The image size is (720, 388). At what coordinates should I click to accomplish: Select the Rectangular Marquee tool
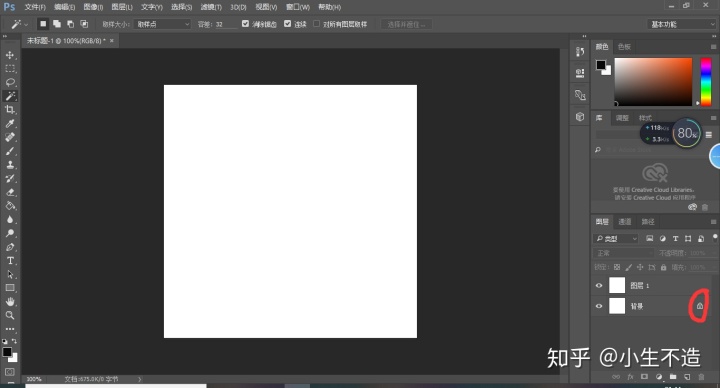coord(10,69)
